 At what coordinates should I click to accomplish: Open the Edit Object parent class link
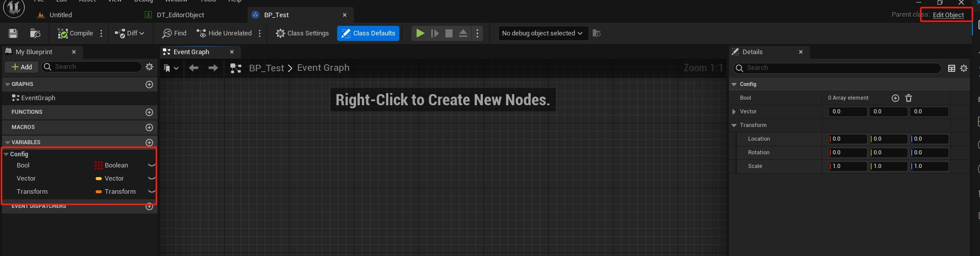948,15
